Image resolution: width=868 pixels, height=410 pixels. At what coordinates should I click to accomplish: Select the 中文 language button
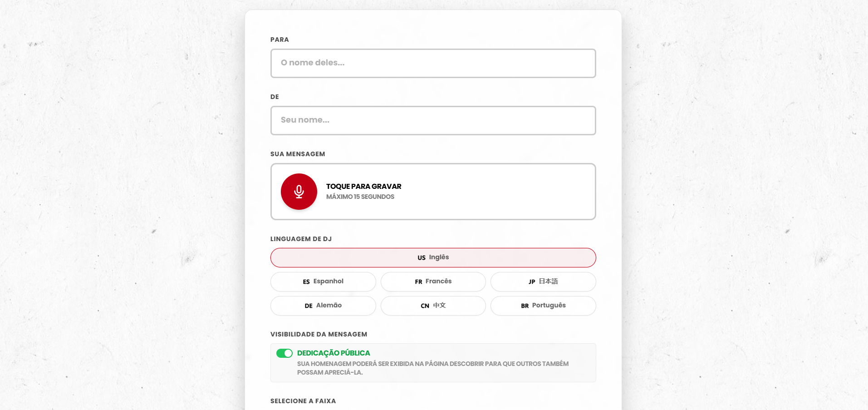click(433, 306)
